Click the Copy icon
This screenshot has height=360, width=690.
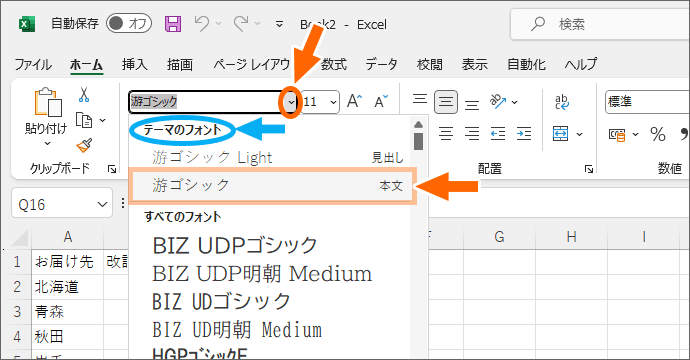[84, 120]
